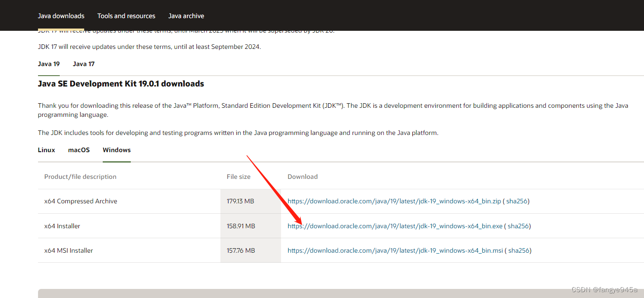Screen dimensions: 644x298
Task: Switch to the Java 17 tab
Action: [84, 64]
